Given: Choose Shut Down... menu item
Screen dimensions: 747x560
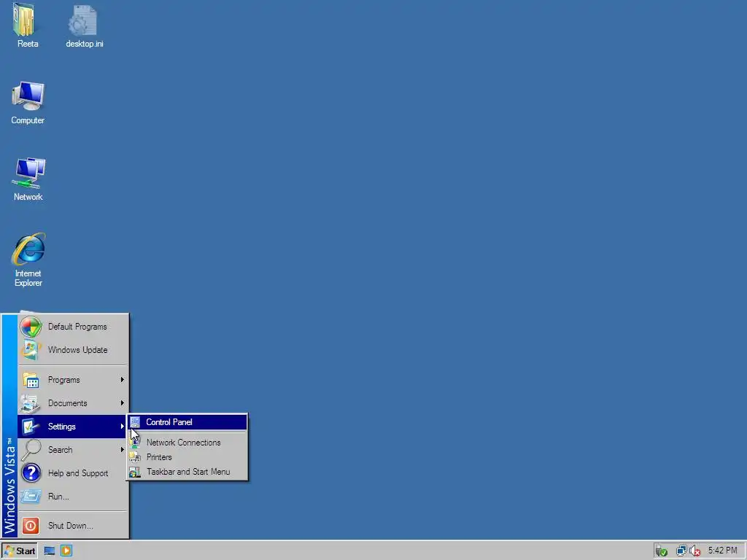Looking at the screenshot, I should tap(73, 526).
